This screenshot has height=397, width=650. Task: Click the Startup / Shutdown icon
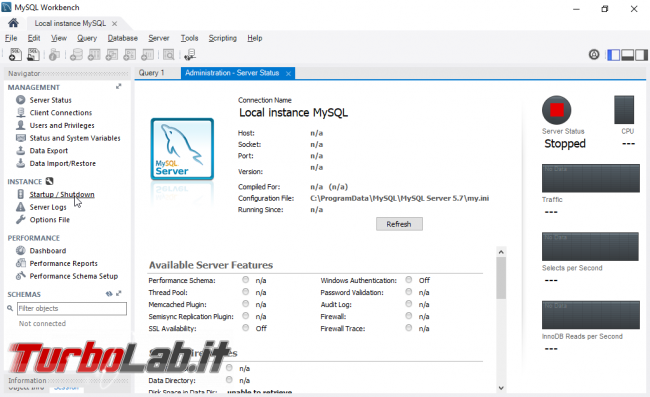pyautogui.click(x=20, y=194)
